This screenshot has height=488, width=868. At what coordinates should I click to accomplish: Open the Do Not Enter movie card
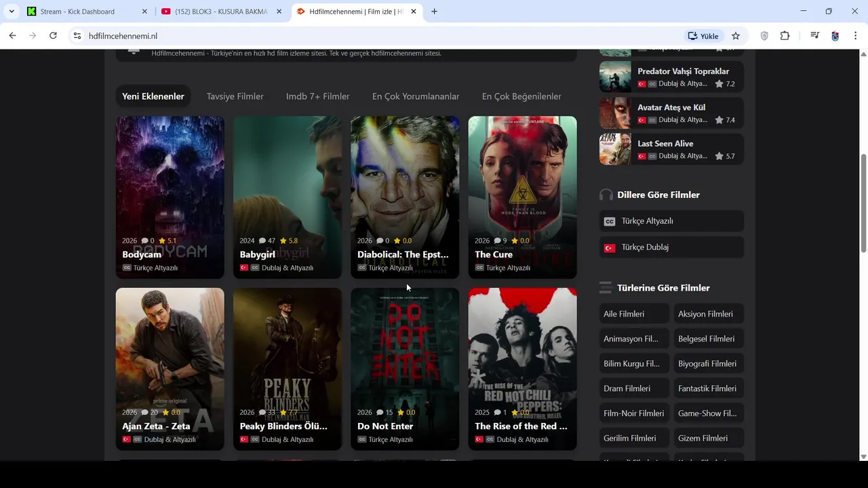tap(405, 369)
